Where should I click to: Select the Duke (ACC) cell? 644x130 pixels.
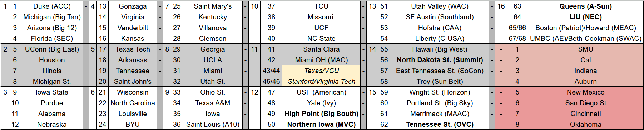click(x=52, y=6)
